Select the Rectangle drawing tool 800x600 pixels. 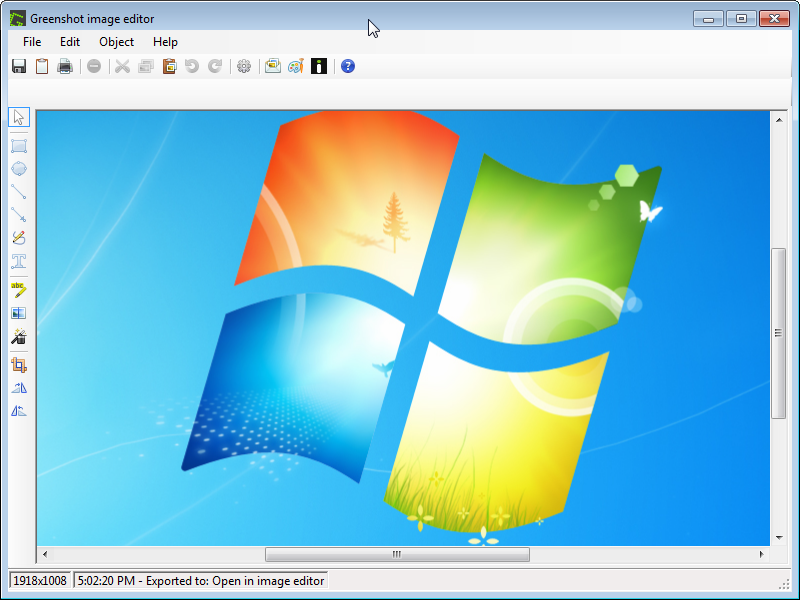click(18, 144)
